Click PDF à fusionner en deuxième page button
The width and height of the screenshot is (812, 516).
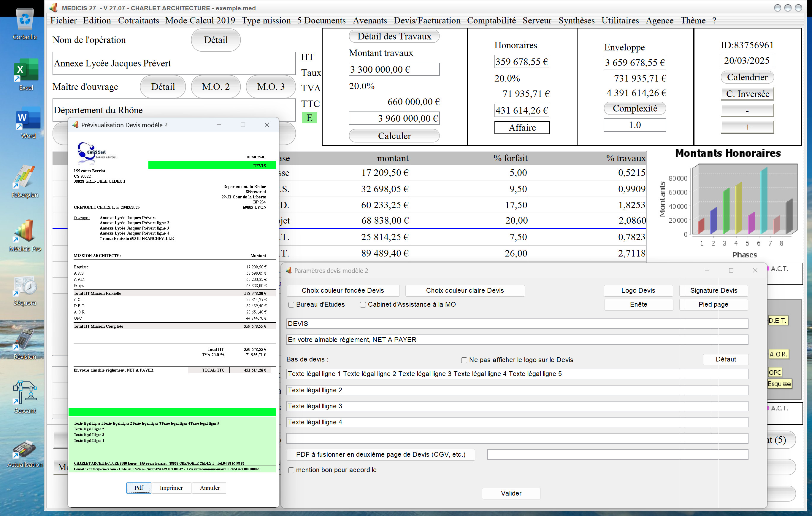pyautogui.click(x=381, y=454)
